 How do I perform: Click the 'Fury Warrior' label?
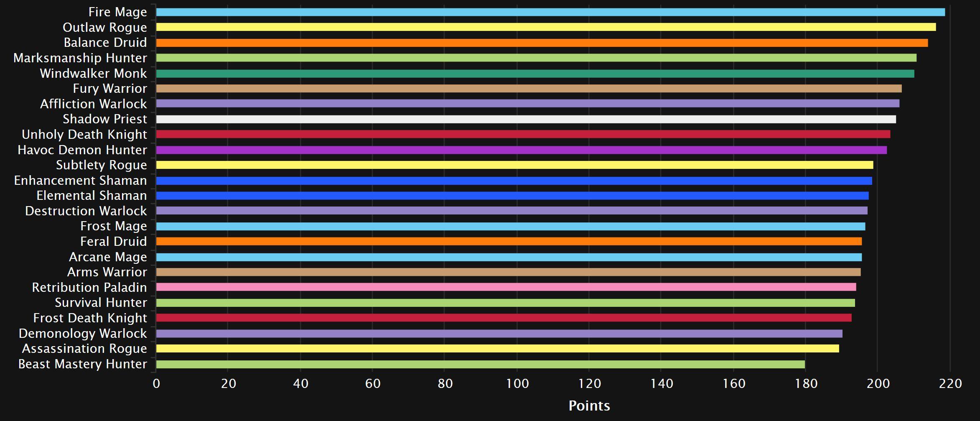point(110,89)
